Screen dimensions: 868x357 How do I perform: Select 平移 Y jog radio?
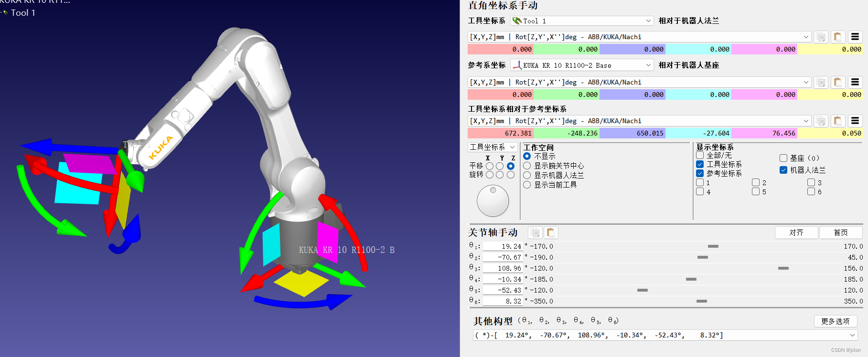(500, 166)
